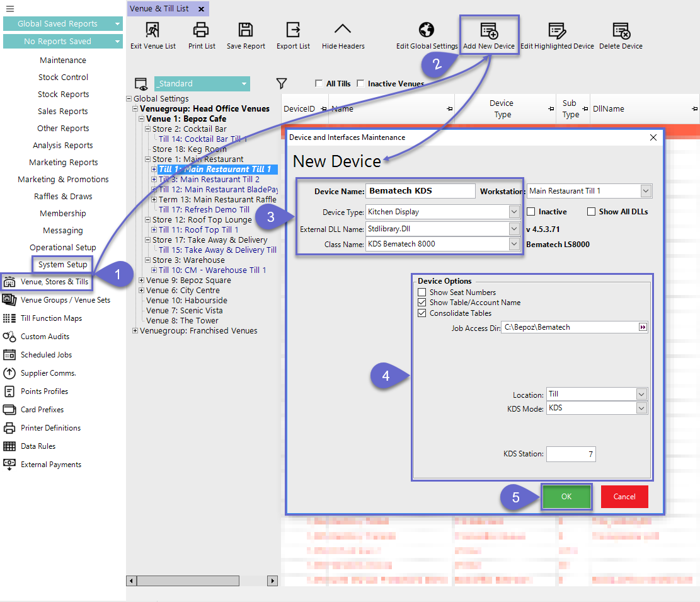Check the All Tills checkbox
700x602 pixels.
click(319, 84)
